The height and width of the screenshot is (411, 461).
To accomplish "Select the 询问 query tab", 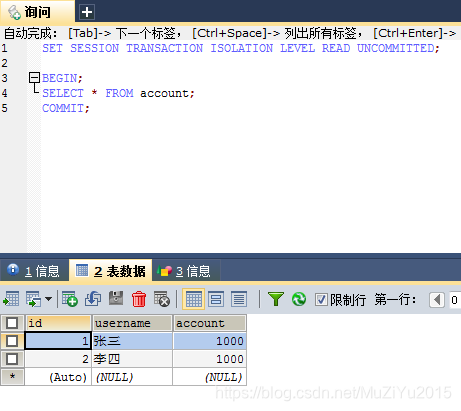I will pyautogui.click(x=37, y=13).
